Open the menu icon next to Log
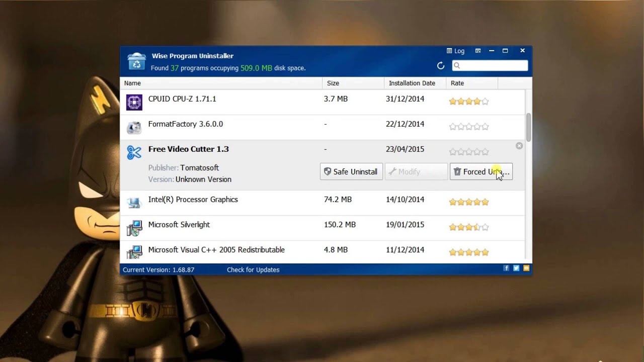Image resolution: width=644 pixels, height=362 pixels. click(478, 51)
